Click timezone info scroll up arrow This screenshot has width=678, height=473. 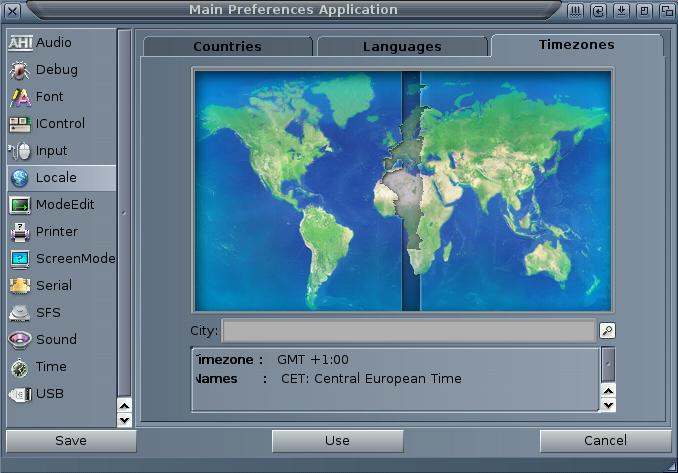pos(608,391)
